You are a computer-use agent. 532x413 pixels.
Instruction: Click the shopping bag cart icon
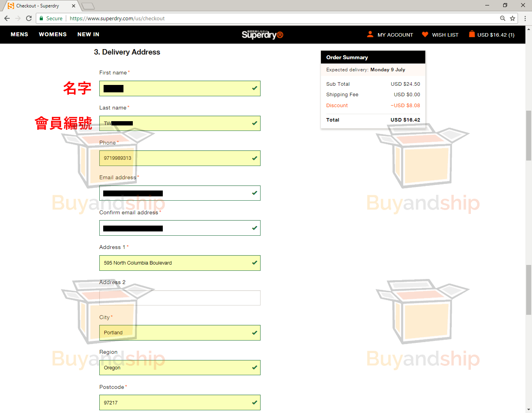click(472, 34)
